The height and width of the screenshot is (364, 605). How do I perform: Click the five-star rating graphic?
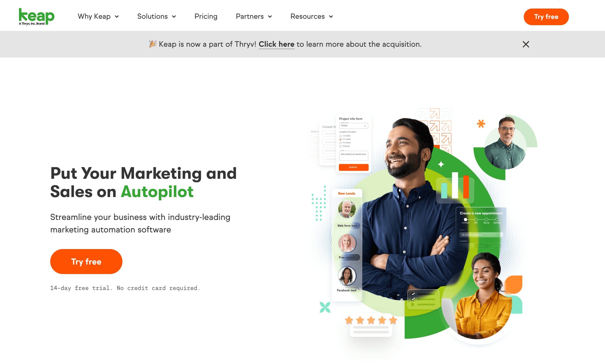[371, 320]
